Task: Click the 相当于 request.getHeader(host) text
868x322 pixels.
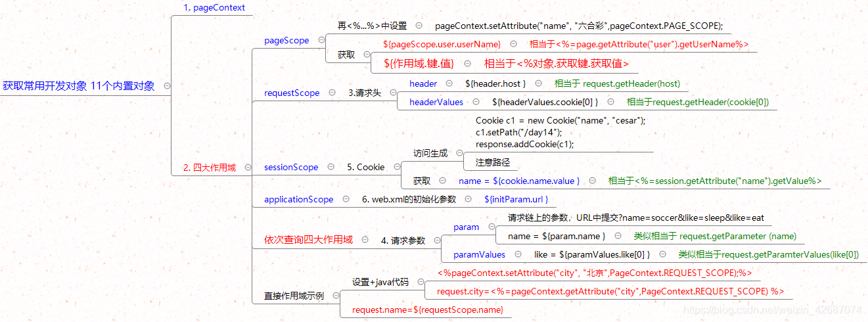Action: [618, 83]
